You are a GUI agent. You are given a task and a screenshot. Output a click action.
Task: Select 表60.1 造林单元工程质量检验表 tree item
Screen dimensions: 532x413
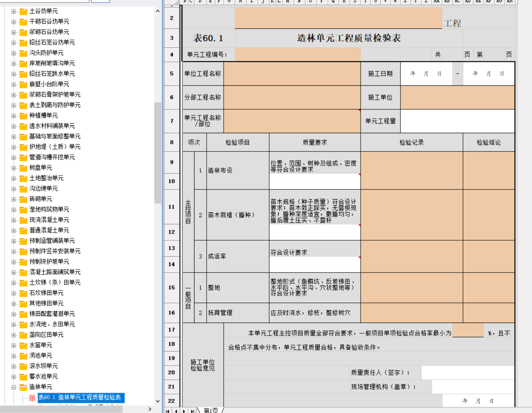click(81, 397)
